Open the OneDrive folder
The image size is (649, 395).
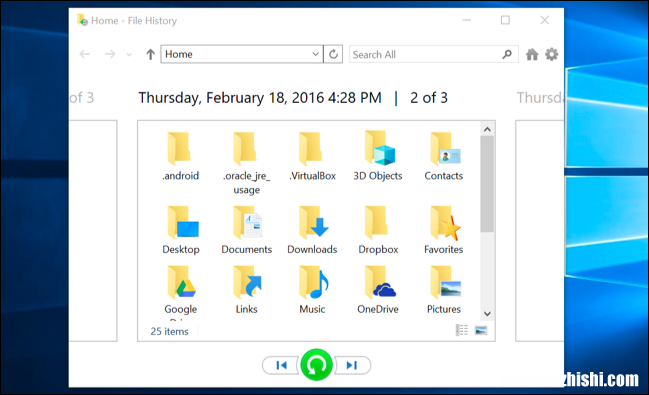point(378,290)
